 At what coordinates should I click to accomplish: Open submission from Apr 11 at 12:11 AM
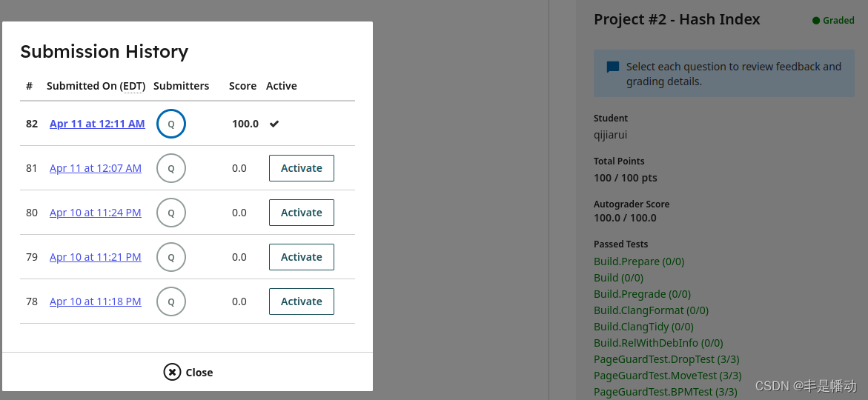click(97, 124)
